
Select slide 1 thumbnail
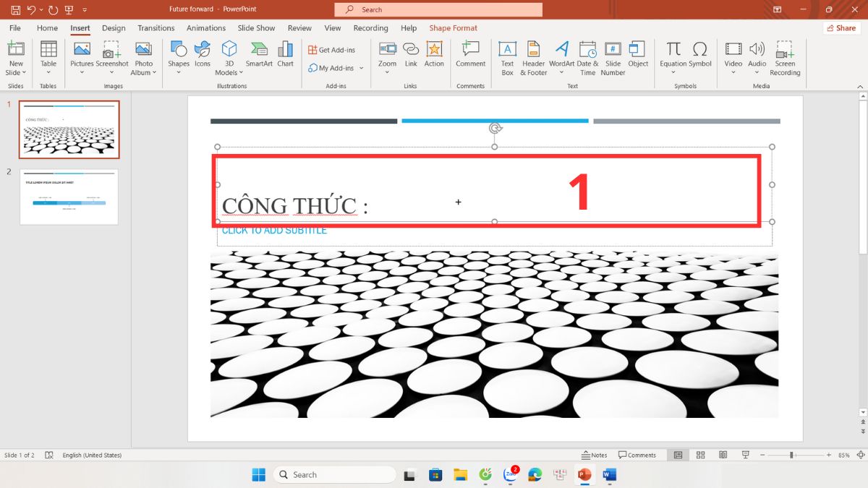tap(69, 129)
